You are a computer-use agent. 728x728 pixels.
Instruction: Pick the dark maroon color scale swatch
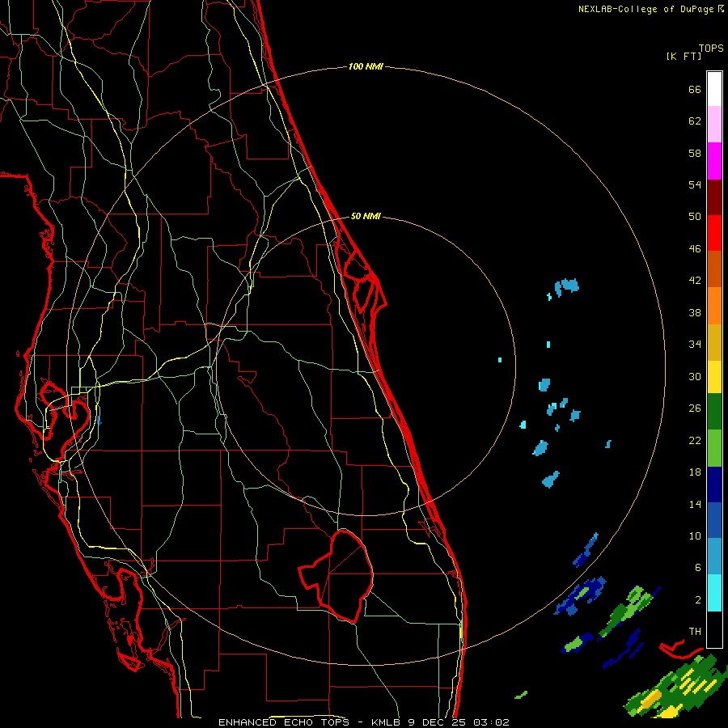tap(714, 197)
